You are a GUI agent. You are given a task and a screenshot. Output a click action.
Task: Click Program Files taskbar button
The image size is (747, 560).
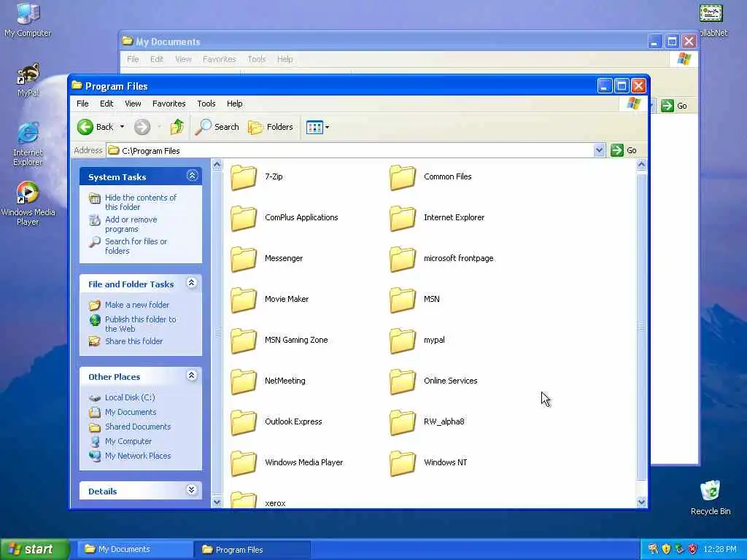tap(252, 550)
